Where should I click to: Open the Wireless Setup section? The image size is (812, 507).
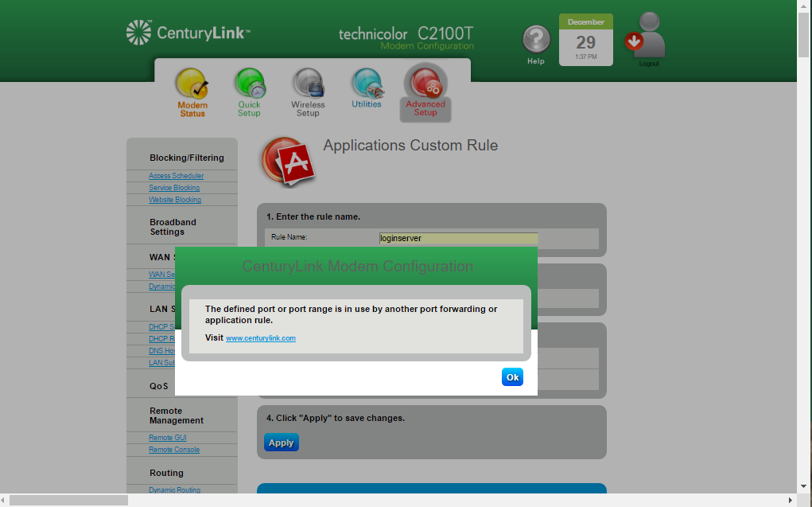click(308, 93)
